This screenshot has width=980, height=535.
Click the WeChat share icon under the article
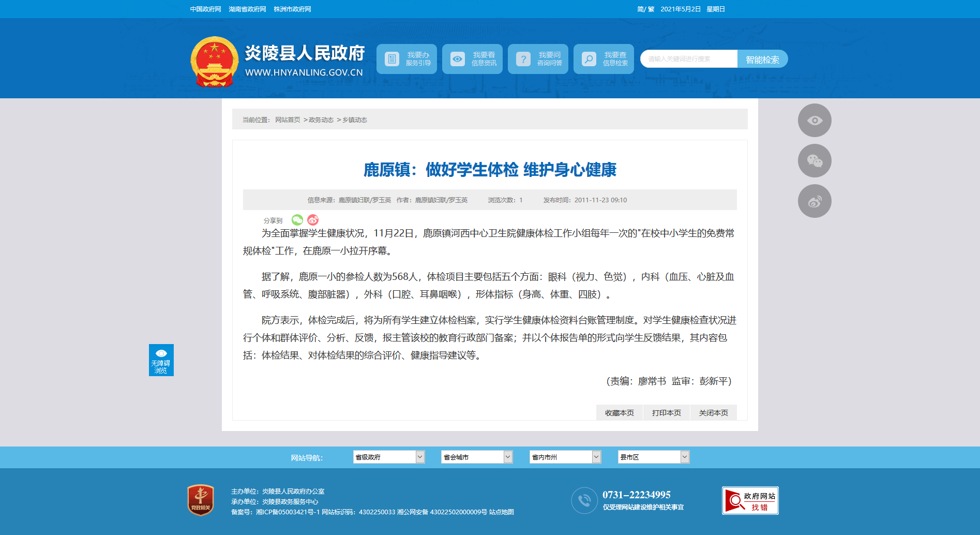(x=297, y=220)
